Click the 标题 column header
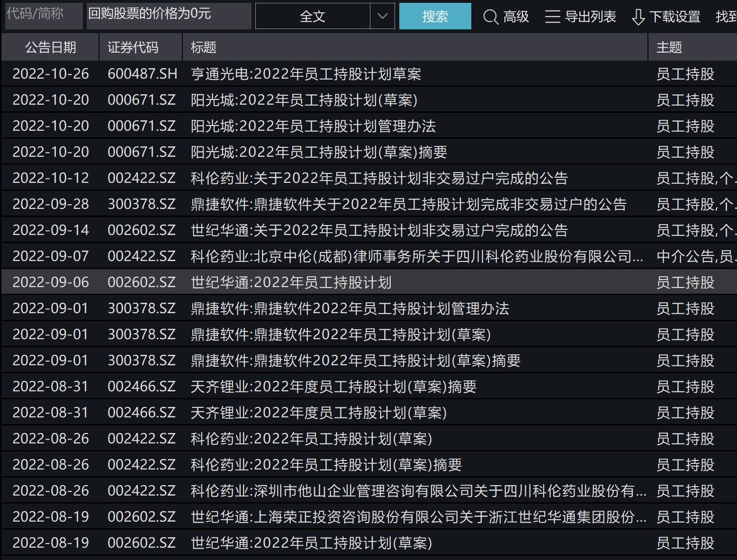Screen dimensions: 737x560 point(415,47)
